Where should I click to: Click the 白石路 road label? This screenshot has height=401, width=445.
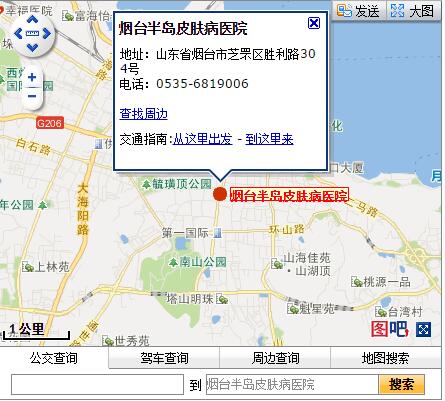point(33,147)
